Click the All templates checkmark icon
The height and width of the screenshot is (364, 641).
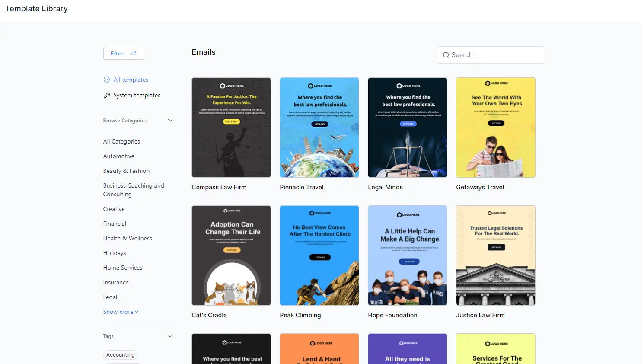(x=107, y=80)
